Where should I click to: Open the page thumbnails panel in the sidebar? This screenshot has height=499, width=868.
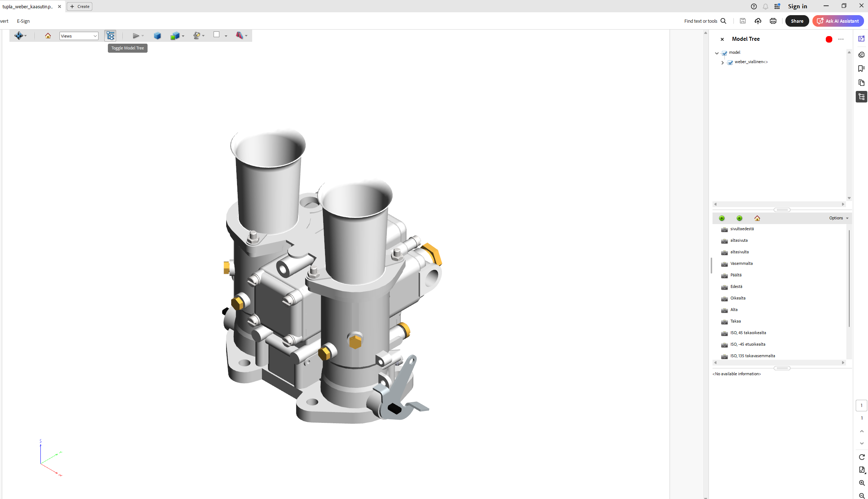(862, 83)
